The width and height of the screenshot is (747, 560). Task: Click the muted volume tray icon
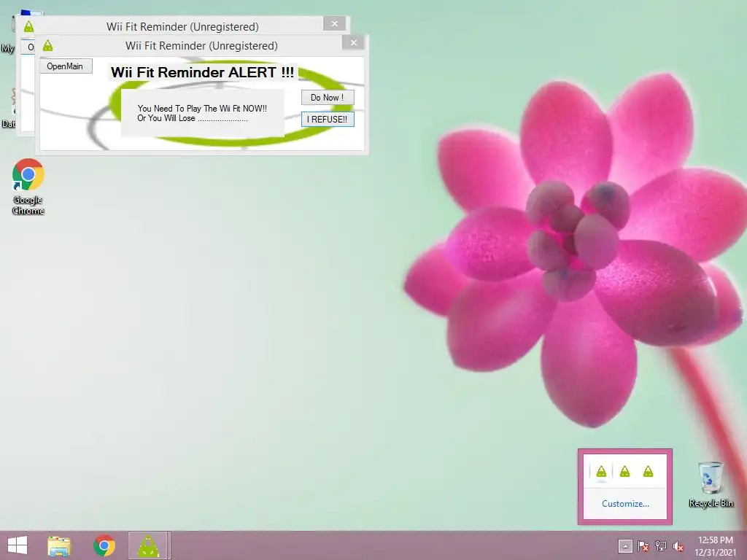[x=678, y=546]
